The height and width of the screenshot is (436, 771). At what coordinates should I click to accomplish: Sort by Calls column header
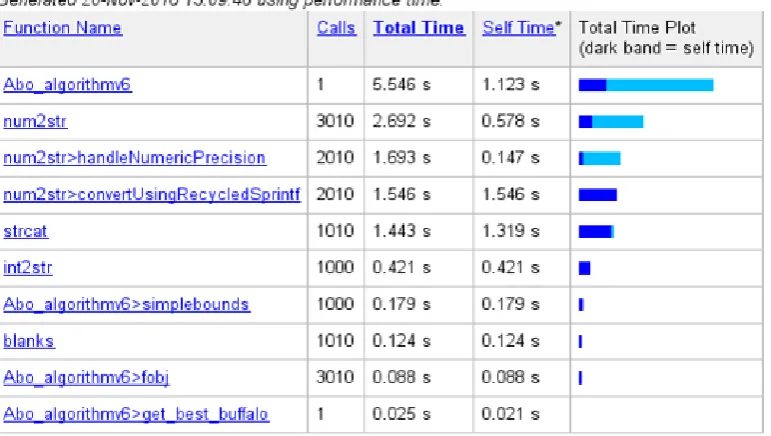[x=336, y=28]
